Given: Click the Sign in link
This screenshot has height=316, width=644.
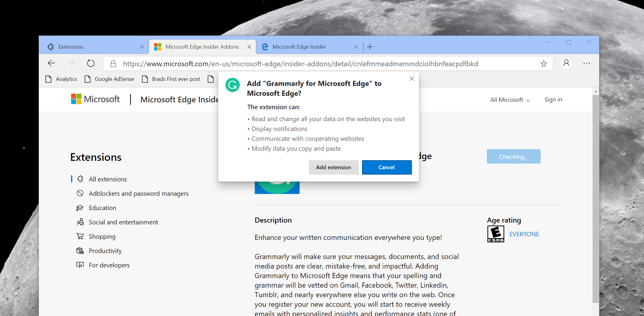Looking at the screenshot, I should [553, 99].
